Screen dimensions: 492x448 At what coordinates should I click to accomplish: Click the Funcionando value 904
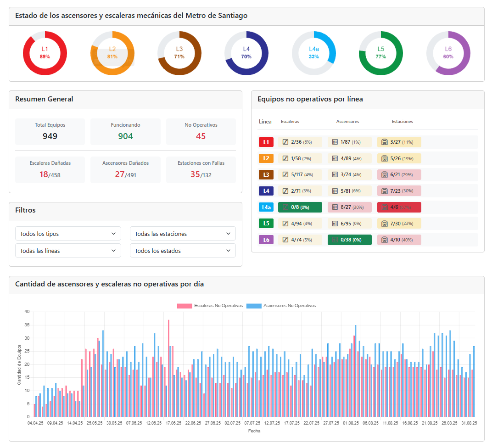click(125, 136)
